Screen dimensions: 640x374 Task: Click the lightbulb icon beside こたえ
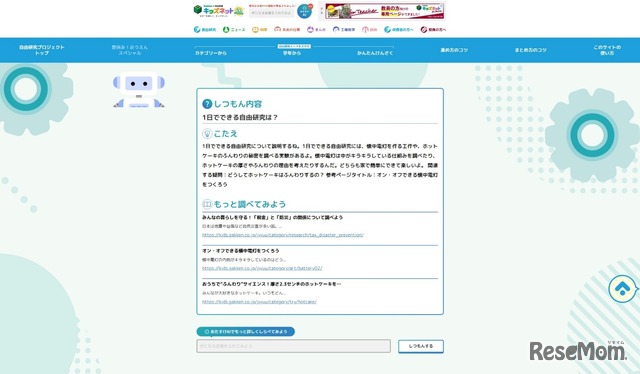coord(207,134)
